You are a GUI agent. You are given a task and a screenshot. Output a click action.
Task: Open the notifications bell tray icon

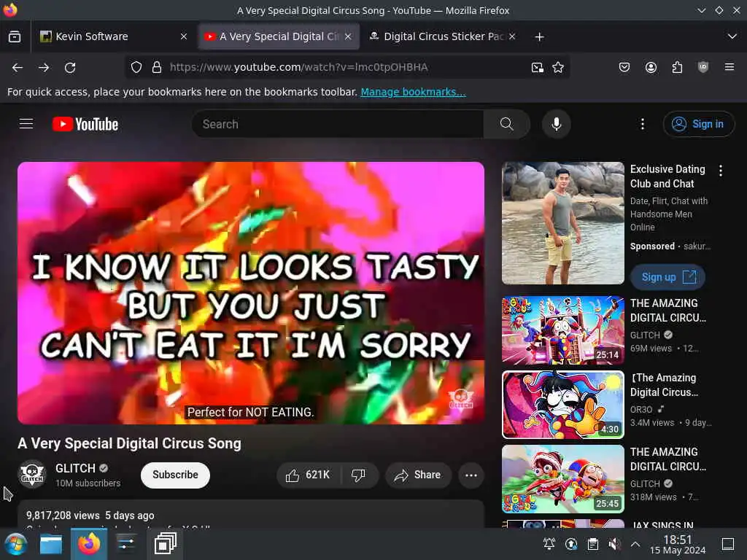pos(549,544)
